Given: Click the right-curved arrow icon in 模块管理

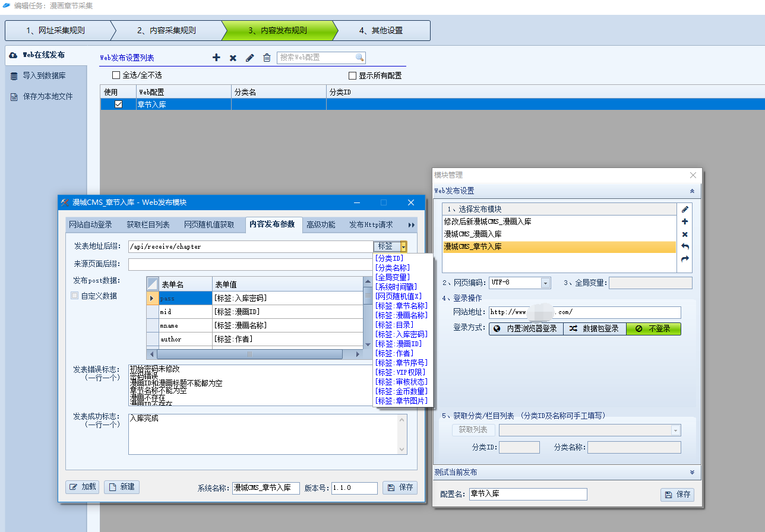Looking at the screenshot, I should coord(685,259).
